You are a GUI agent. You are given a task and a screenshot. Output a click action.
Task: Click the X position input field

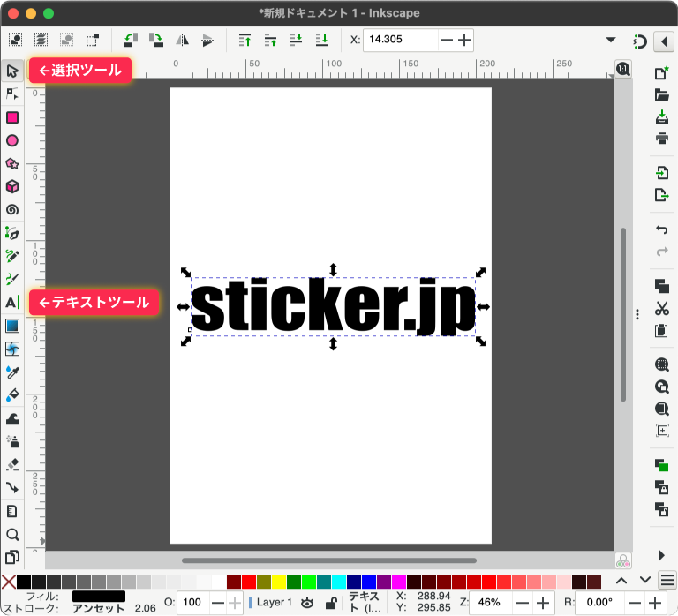(x=401, y=40)
